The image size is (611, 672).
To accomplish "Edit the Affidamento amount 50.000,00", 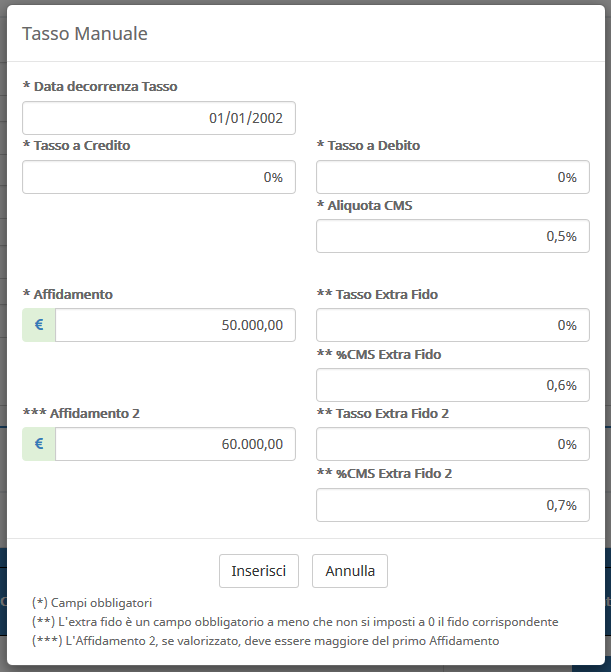I will tap(175, 325).
